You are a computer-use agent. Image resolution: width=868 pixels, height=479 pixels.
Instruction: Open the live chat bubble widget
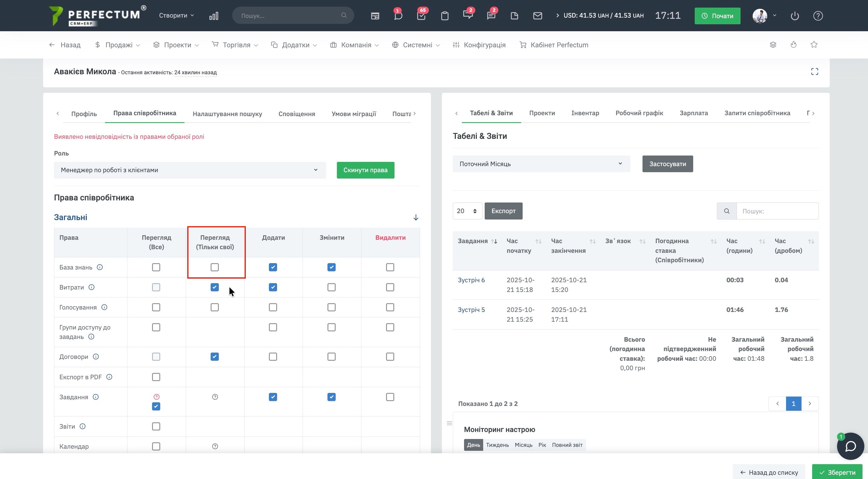(850, 446)
